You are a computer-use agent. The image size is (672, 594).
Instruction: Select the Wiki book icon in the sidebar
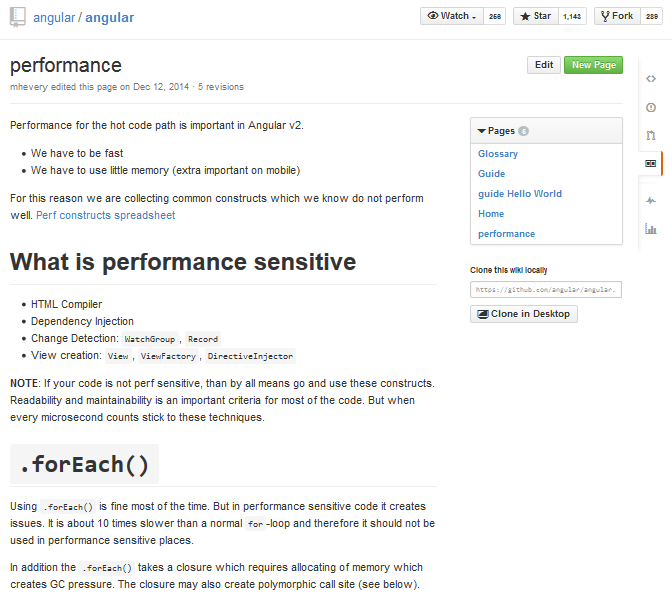coord(651,163)
